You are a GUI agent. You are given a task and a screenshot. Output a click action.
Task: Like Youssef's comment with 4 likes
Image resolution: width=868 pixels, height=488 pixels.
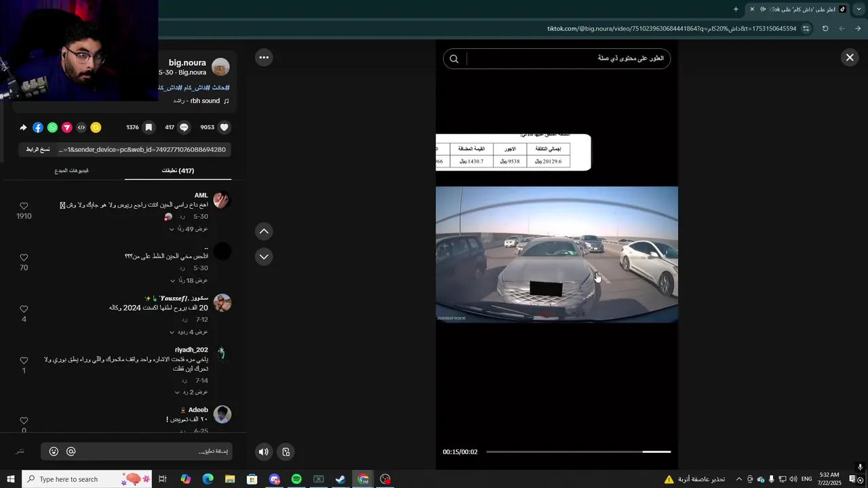(24, 309)
